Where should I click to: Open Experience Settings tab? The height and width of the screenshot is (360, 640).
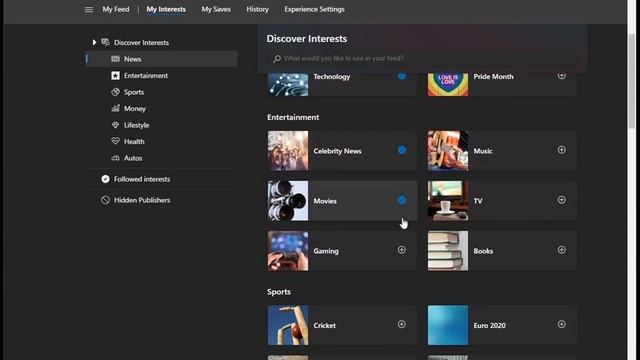pyautogui.click(x=314, y=9)
